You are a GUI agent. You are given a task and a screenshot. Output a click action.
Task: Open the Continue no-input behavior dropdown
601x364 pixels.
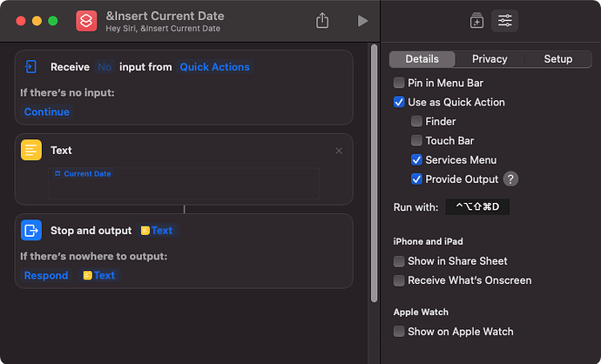47,111
